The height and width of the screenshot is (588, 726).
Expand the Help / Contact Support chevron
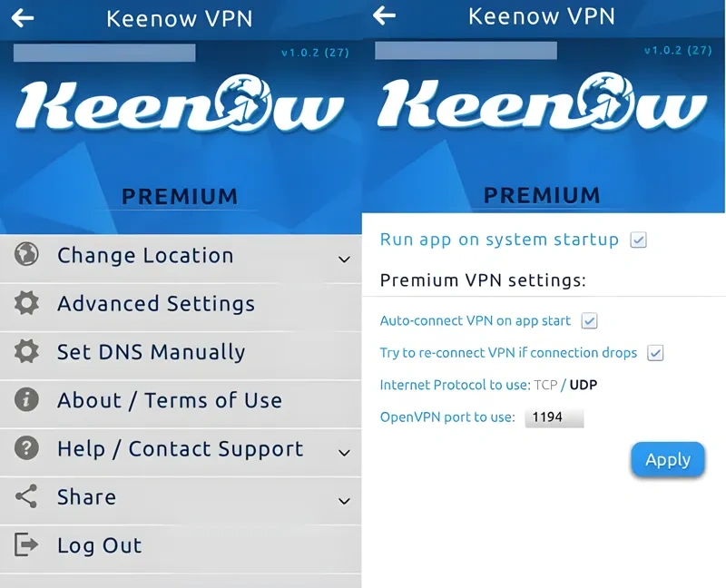click(x=344, y=453)
